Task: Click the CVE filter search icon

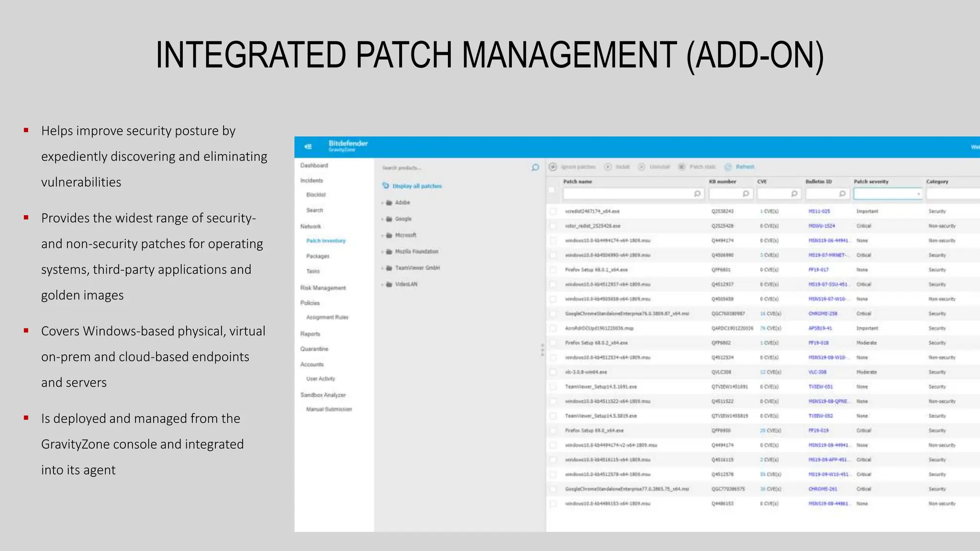Action: tap(794, 194)
